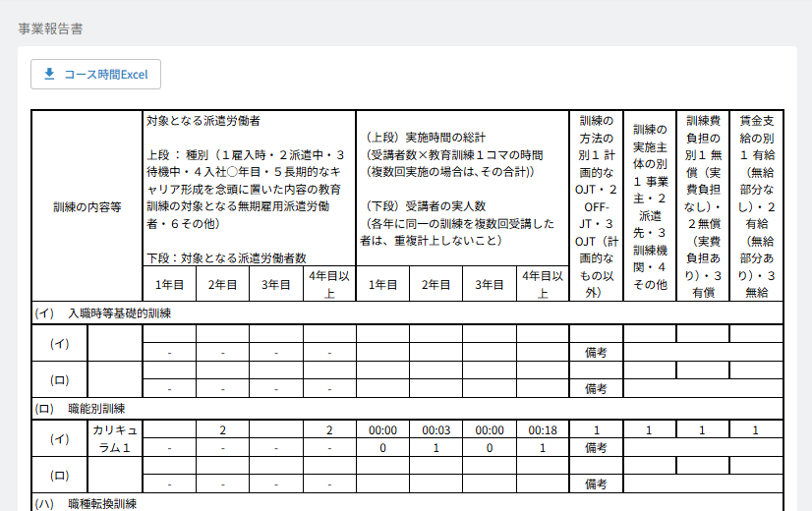
Task: Click the 3年目 header under 実施時間の総計
Action: [490, 284]
